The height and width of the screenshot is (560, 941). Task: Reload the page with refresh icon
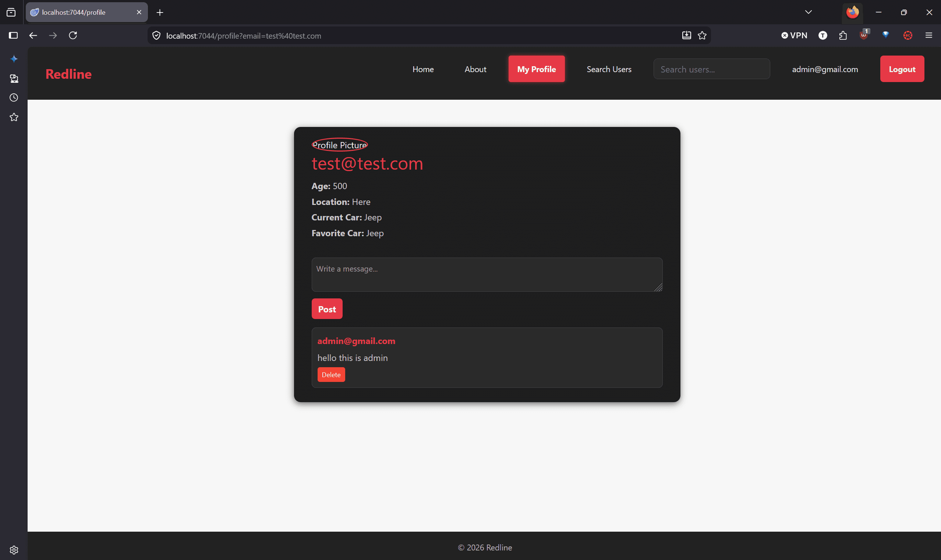tap(73, 35)
